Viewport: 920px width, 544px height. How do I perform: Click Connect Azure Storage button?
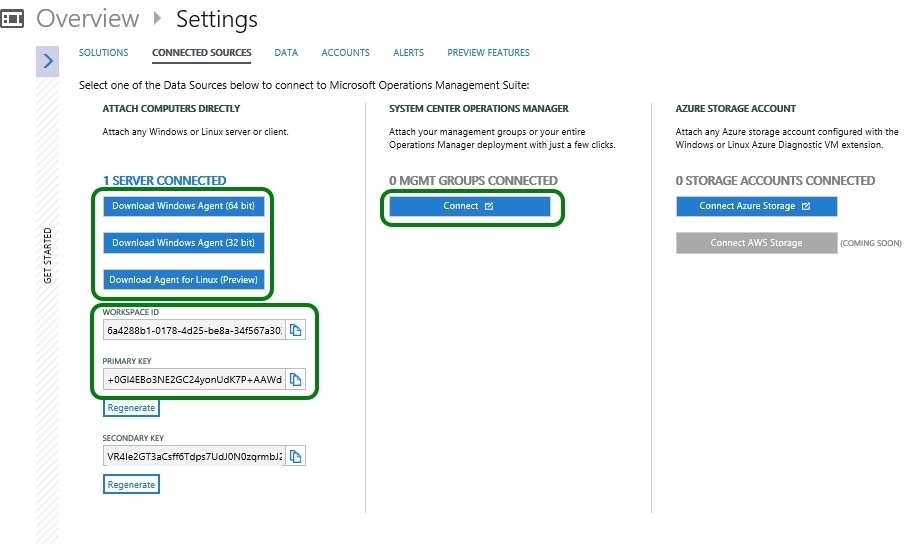point(756,206)
